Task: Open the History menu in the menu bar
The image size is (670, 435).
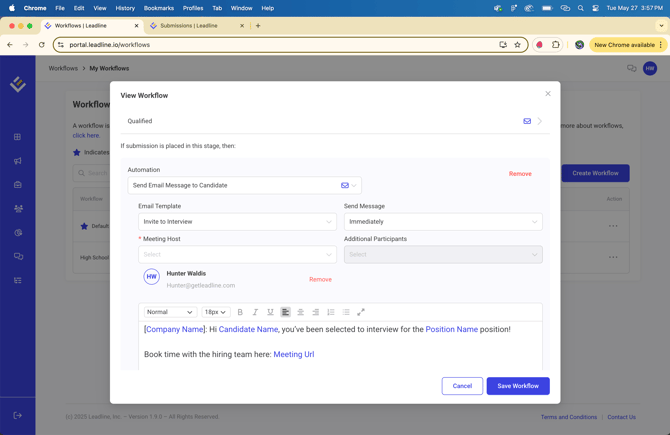Action: [x=125, y=8]
